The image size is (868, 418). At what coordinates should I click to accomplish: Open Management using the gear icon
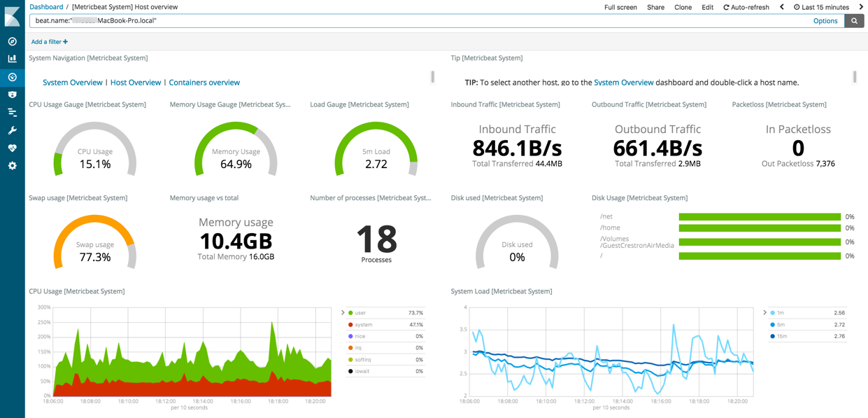(12, 166)
